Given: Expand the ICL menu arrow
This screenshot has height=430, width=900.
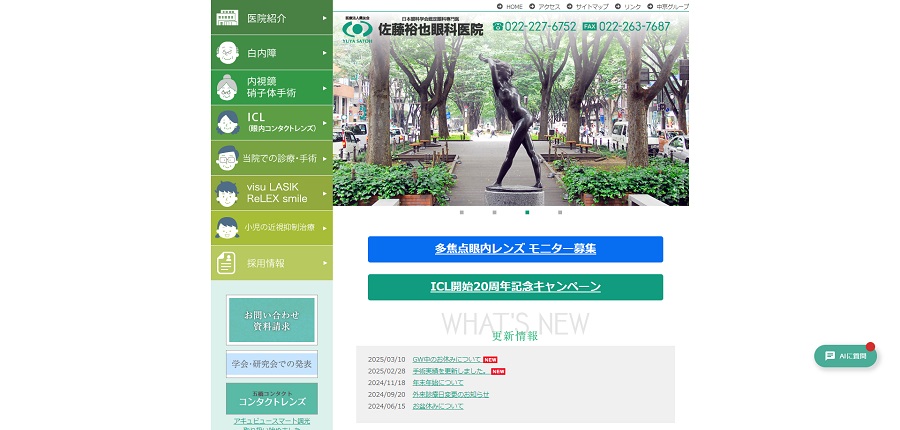Looking at the screenshot, I should tap(325, 123).
